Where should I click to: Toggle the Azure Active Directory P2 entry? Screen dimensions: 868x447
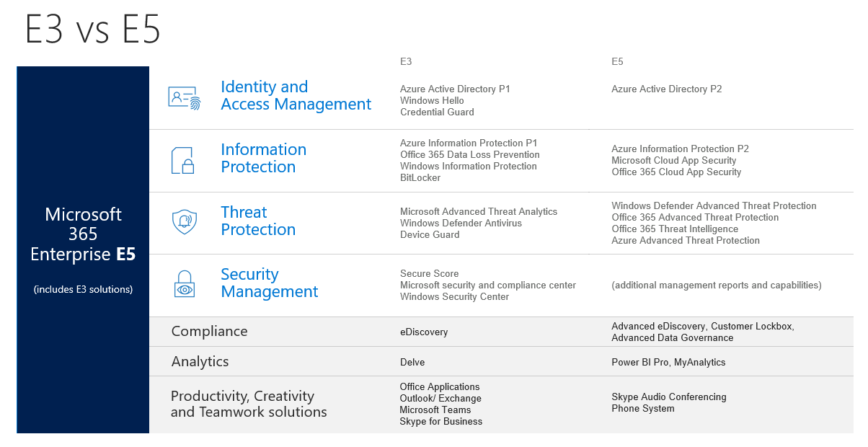pos(665,89)
